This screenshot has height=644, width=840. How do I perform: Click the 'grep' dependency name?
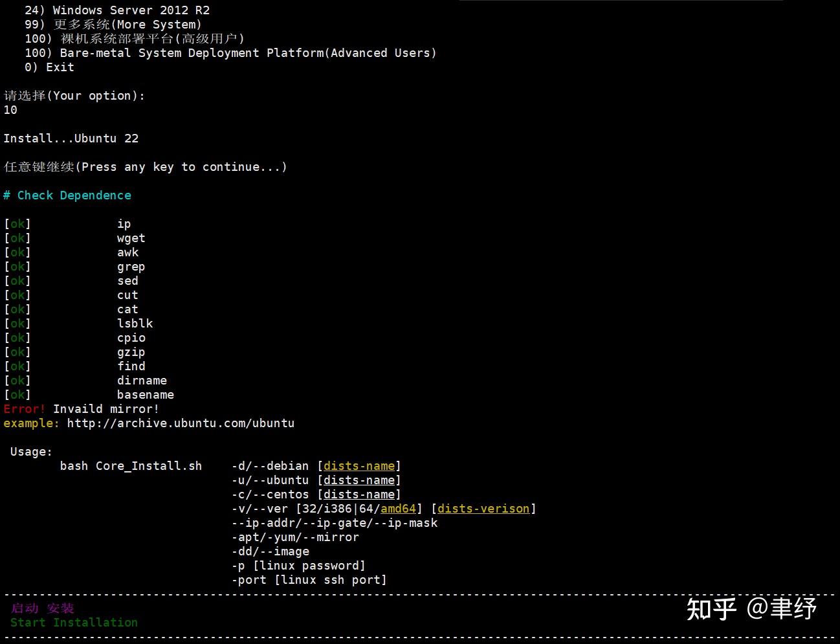click(131, 267)
